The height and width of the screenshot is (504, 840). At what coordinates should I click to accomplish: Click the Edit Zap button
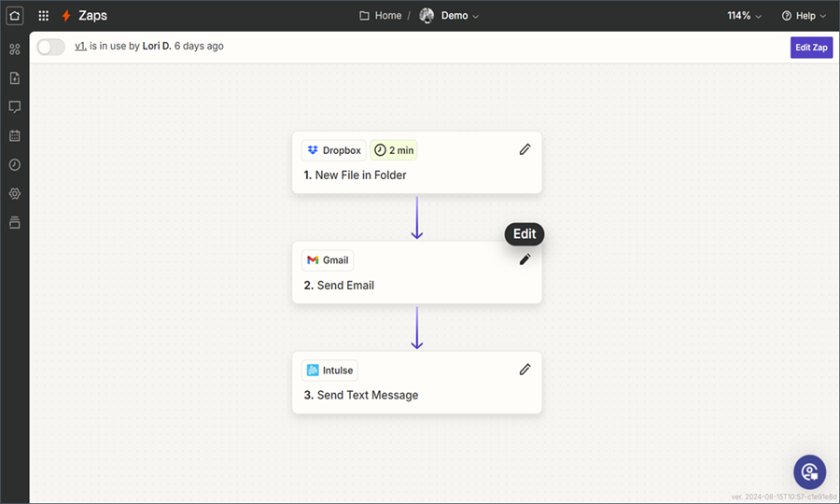click(811, 48)
